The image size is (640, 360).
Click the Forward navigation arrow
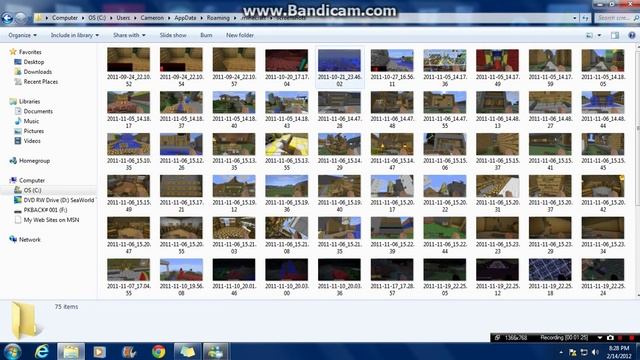click(20, 18)
